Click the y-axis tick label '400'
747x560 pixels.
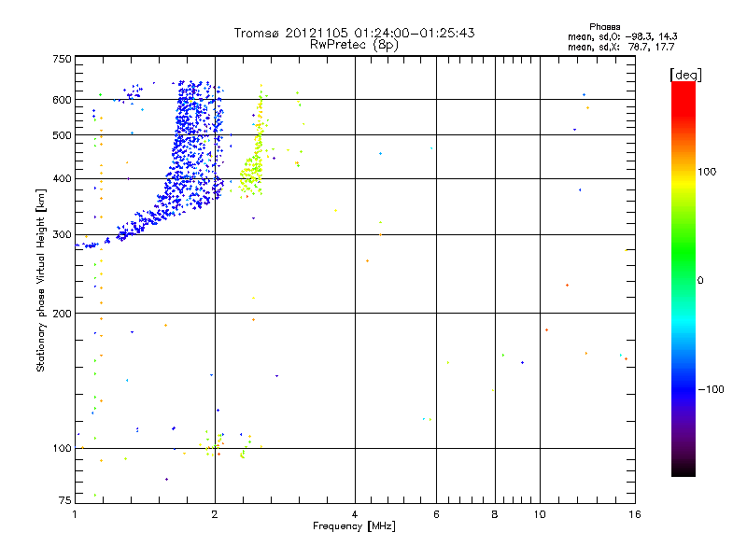pyautogui.click(x=62, y=178)
